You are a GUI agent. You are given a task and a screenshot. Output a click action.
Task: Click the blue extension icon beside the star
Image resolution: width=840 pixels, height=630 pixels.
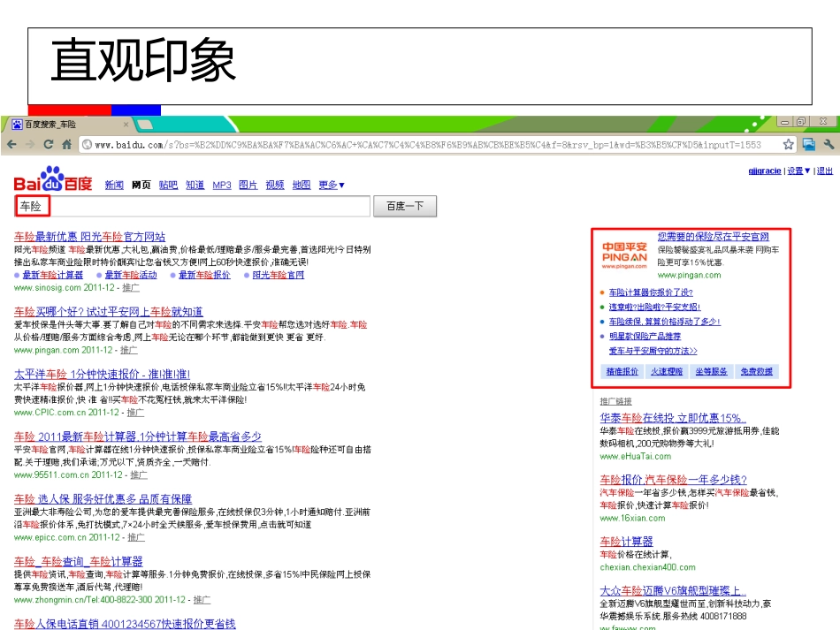pos(808,145)
